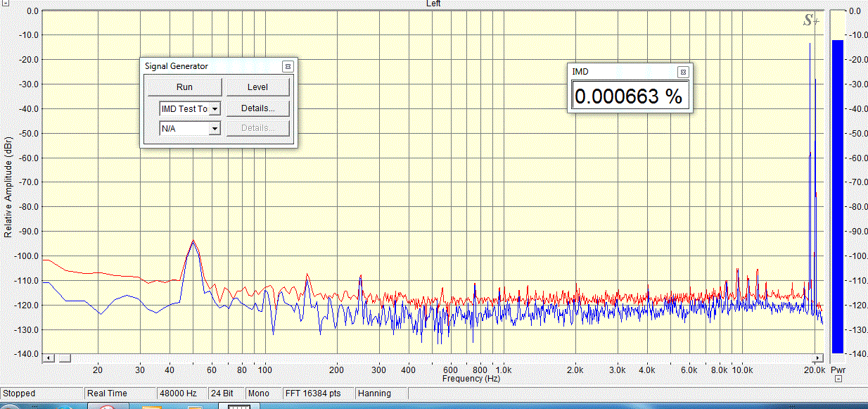The width and height of the screenshot is (868, 409).
Task: Click the Left channel plot title
Action: click(x=433, y=4)
